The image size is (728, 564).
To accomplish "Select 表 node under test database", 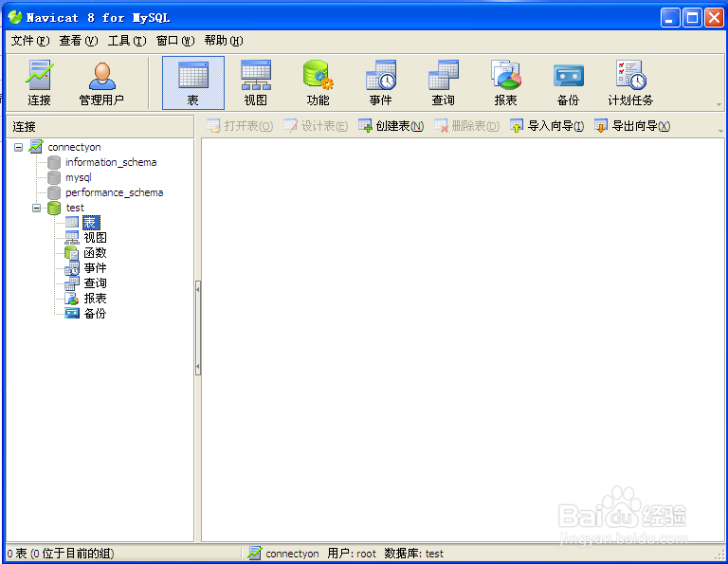I will [91, 223].
